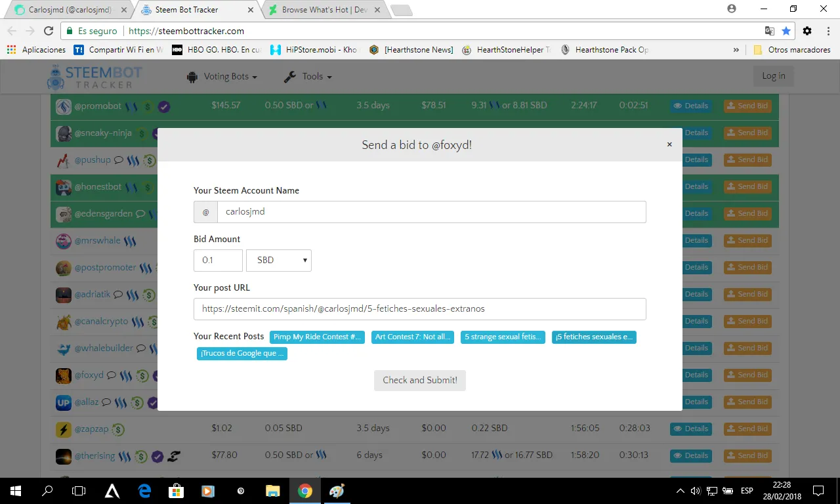Open HBO GO bookmark
This screenshot has width=840, height=504.
coord(216,49)
